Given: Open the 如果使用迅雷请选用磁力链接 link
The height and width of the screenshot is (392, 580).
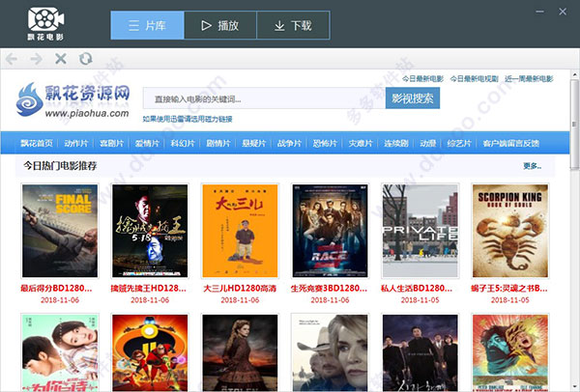Looking at the screenshot, I should tap(188, 119).
